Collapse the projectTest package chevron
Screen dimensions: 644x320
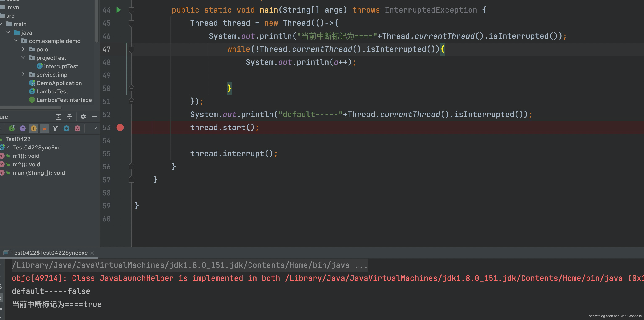[x=23, y=57]
